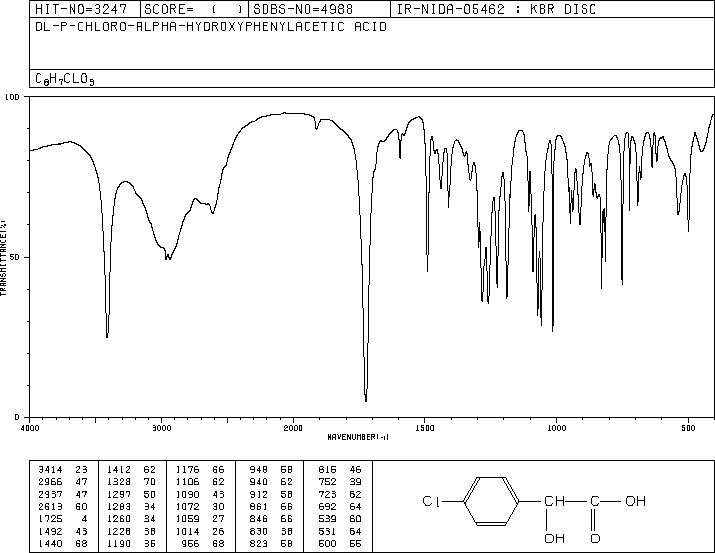Select peak table entry 692
The height and width of the screenshot is (553, 715).
340,506
